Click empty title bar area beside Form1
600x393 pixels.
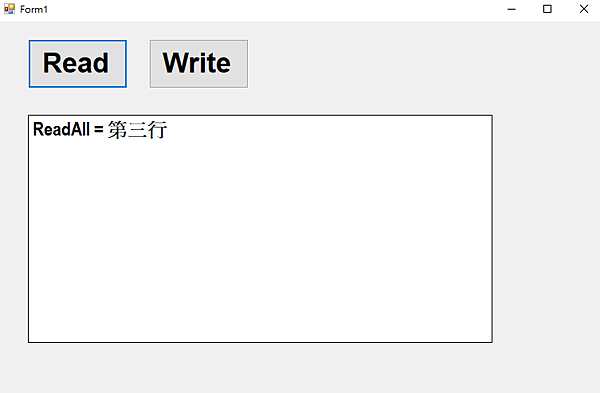point(268,9)
